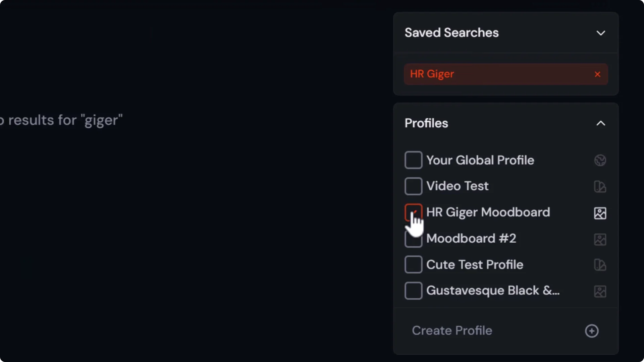Enable the Video Test profile checkbox
The height and width of the screenshot is (362, 644).
click(x=413, y=186)
